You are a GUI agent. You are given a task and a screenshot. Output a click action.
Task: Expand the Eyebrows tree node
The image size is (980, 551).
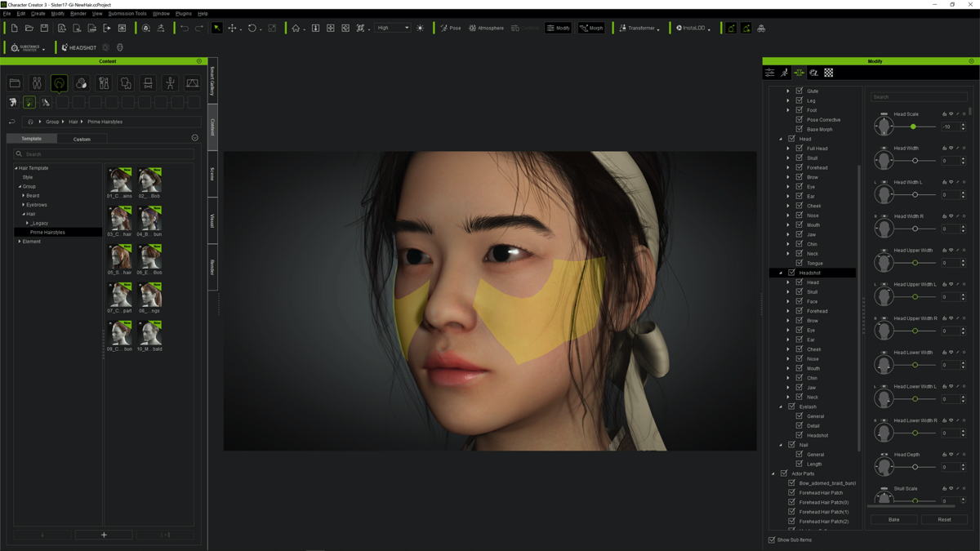[24, 205]
